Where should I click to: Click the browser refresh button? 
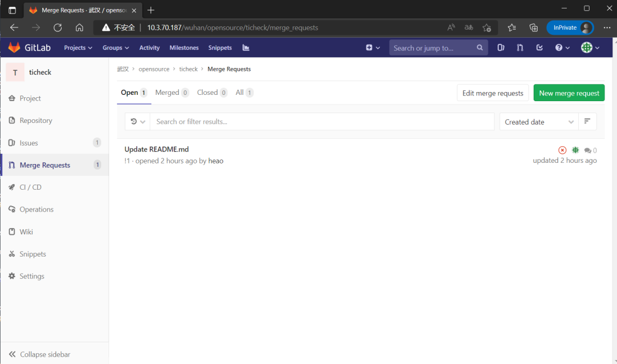click(57, 27)
